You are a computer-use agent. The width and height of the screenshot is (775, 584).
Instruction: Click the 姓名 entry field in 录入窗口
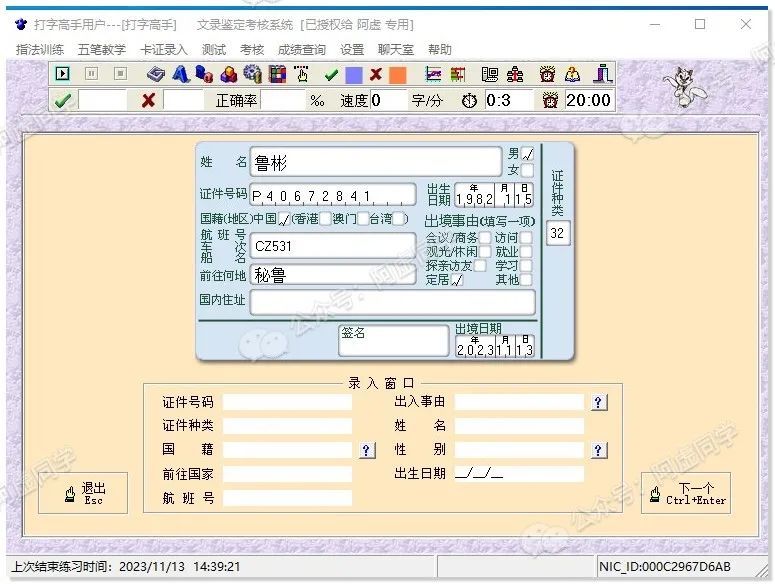[x=519, y=425]
